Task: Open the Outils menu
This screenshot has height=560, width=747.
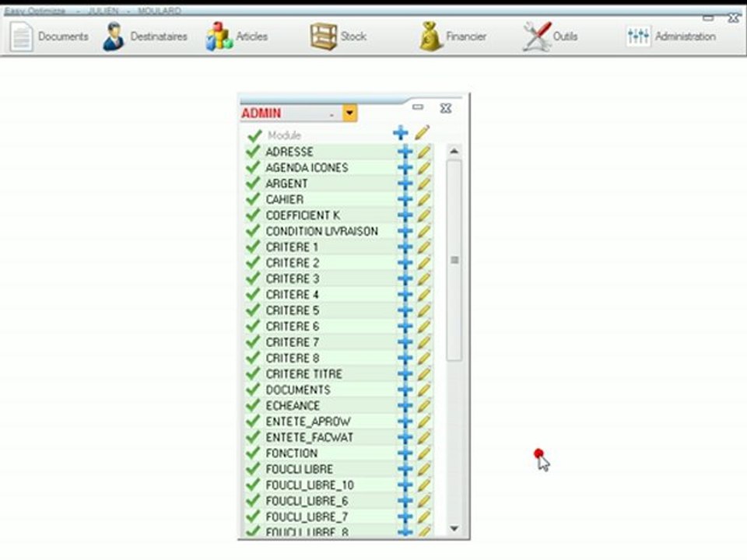Action: (x=550, y=37)
